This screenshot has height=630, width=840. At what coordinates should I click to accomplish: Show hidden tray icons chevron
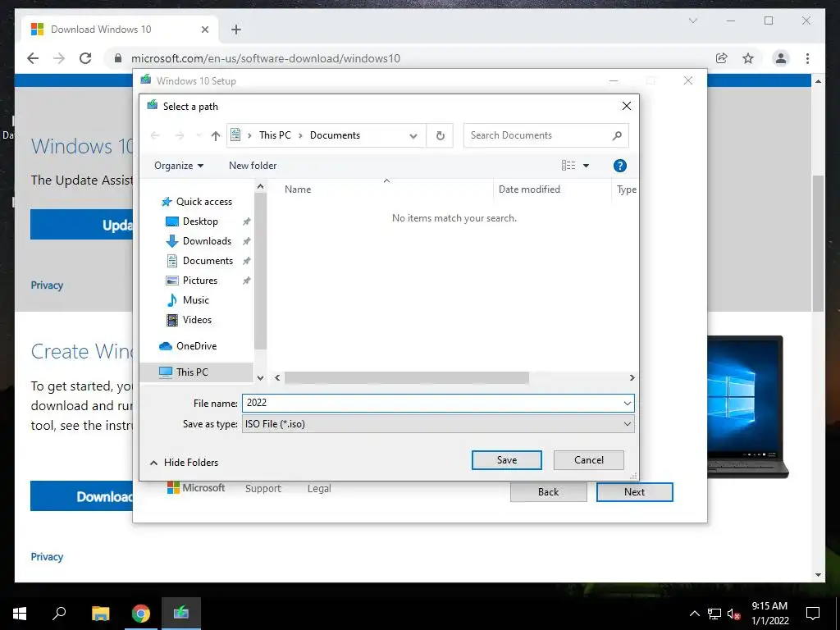point(694,614)
